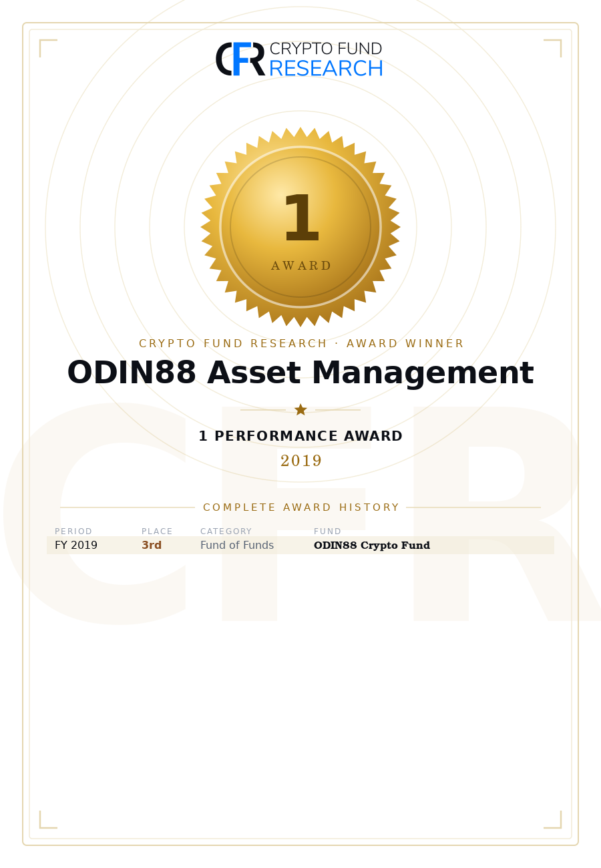This screenshot has width=601, height=868.
Task: Click the year 2019 under the award
Action: [300, 461]
